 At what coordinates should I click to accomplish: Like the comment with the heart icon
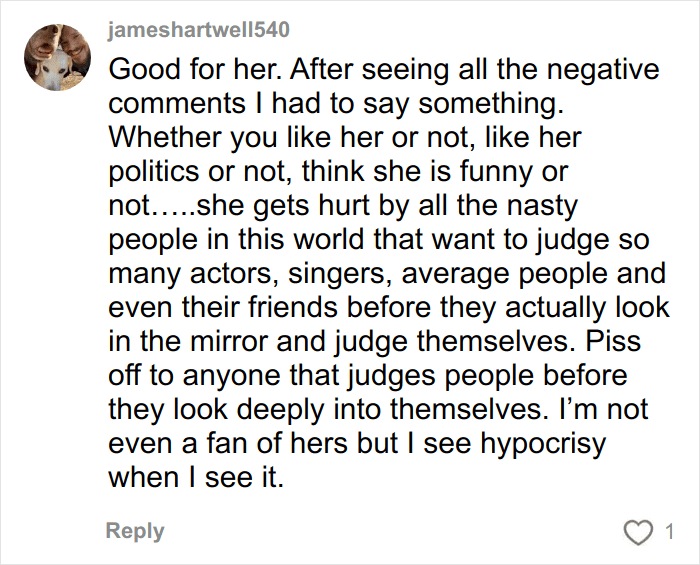click(x=638, y=533)
